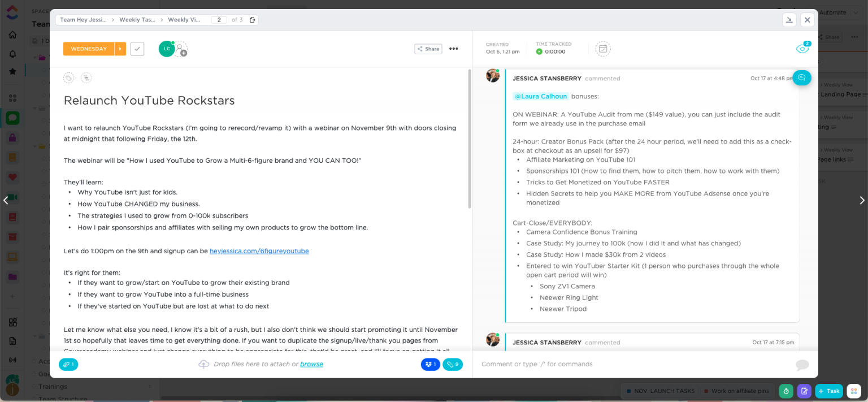Click the green timer icon at bottom

click(785, 391)
